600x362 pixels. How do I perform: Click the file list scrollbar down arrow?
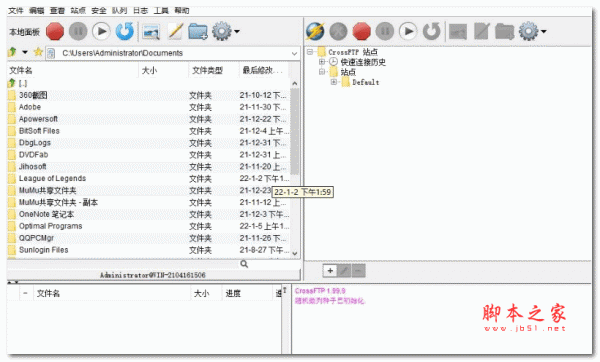coord(295,253)
